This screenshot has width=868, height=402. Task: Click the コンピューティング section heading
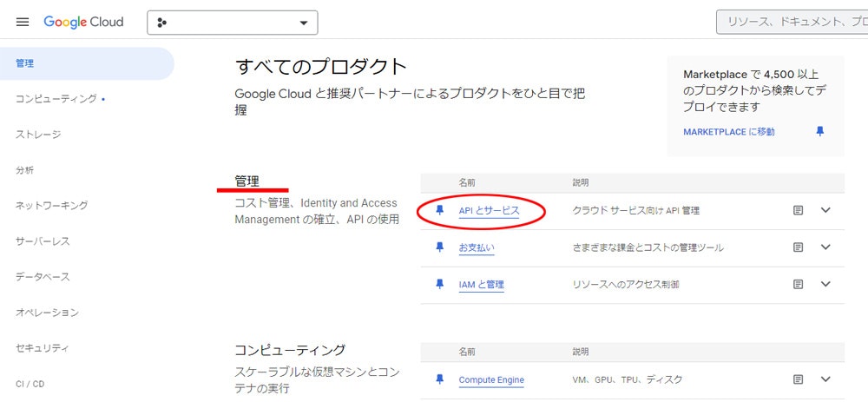pos(290,350)
